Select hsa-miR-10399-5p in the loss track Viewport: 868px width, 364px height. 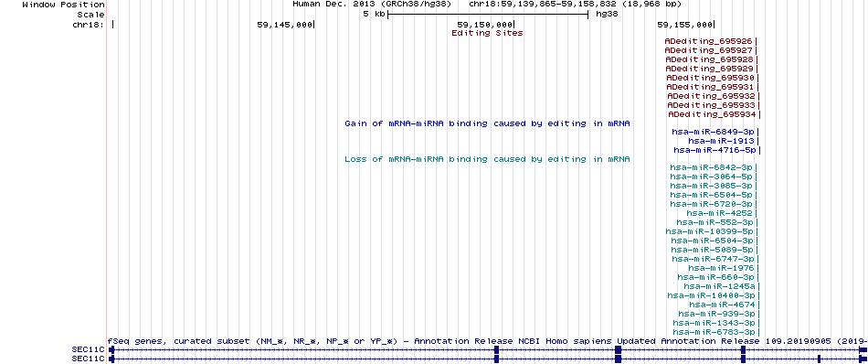[x=710, y=231]
